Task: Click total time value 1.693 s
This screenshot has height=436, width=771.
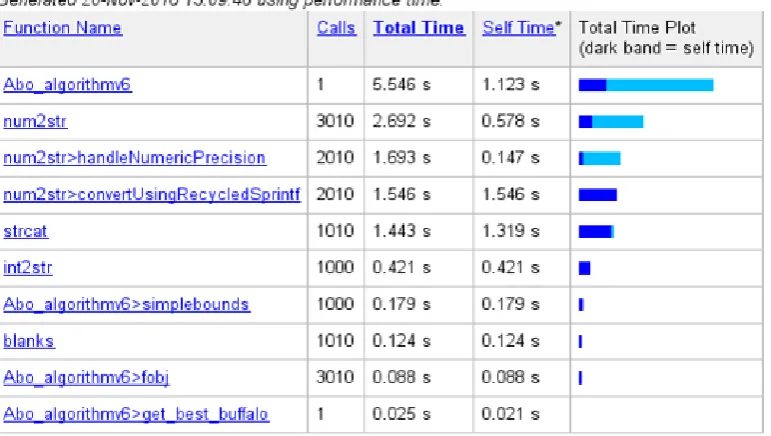Action: 401,157
